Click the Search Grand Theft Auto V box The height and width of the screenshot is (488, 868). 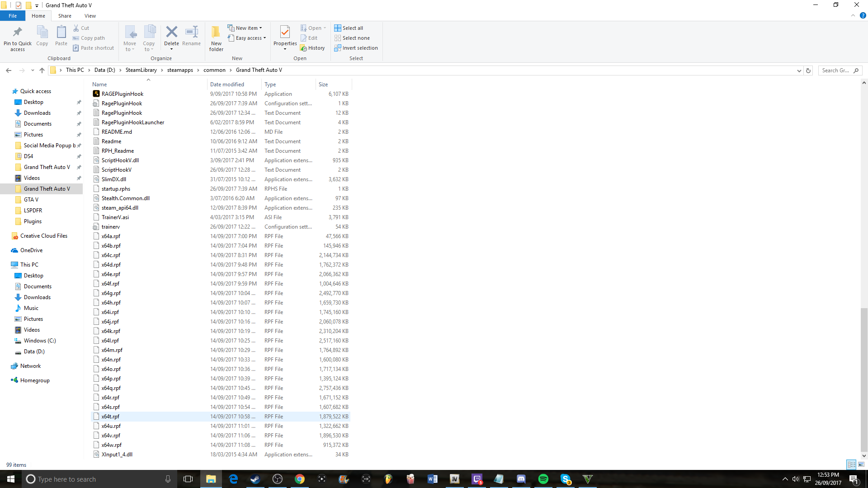[x=835, y=70]
